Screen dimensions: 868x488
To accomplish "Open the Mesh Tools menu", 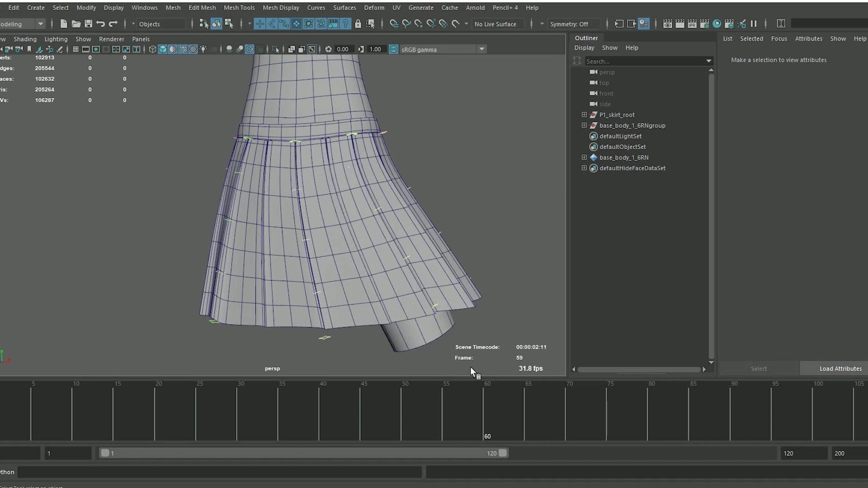I will click(239, 8).
